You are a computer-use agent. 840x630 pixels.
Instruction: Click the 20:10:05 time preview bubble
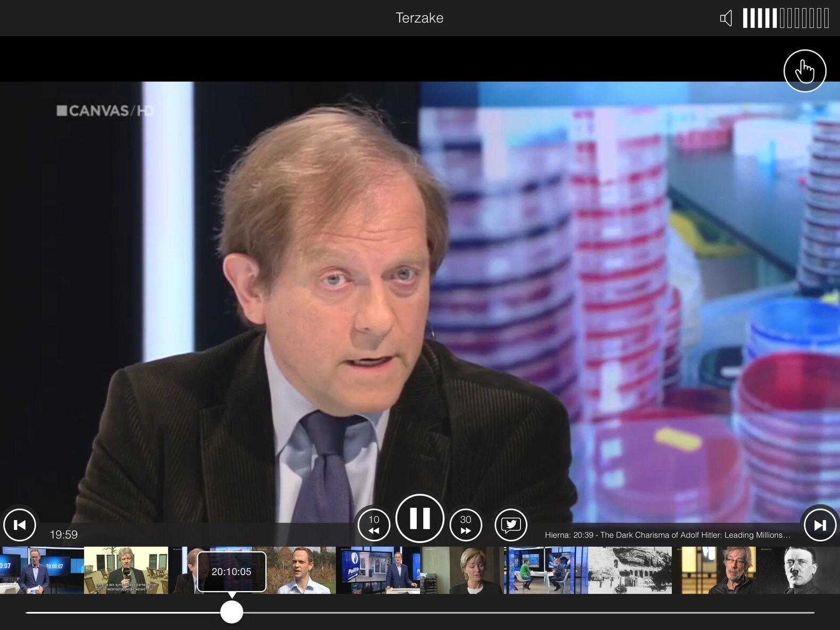tap(231, 572)
